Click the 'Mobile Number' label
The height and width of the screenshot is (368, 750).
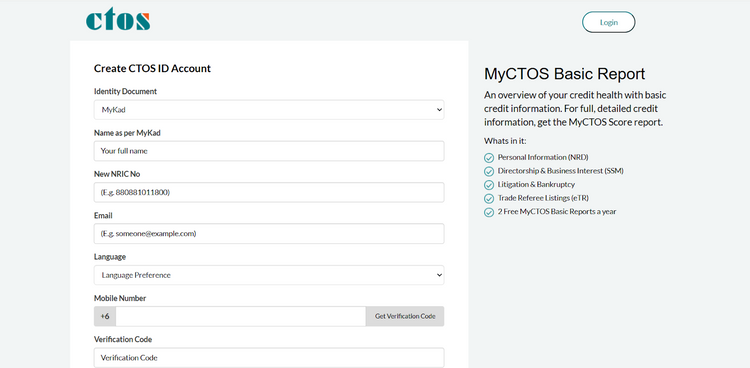click(120, 298)
